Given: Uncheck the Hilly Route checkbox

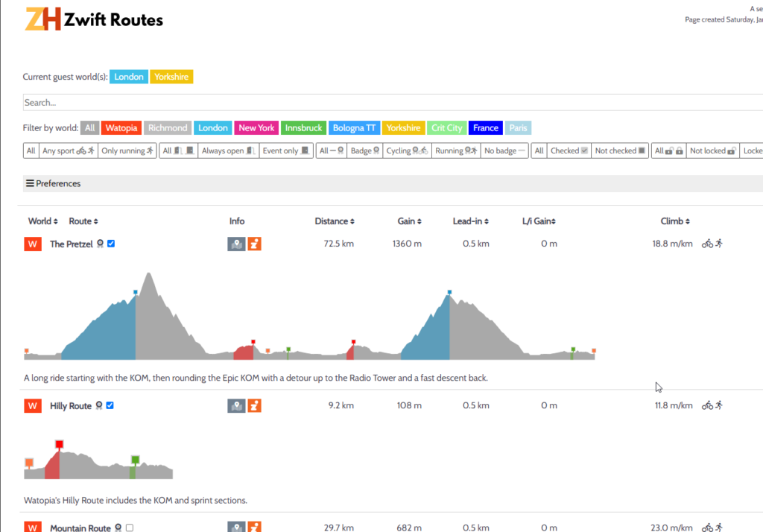Looking at the screenshot, I should pos(108,405).
